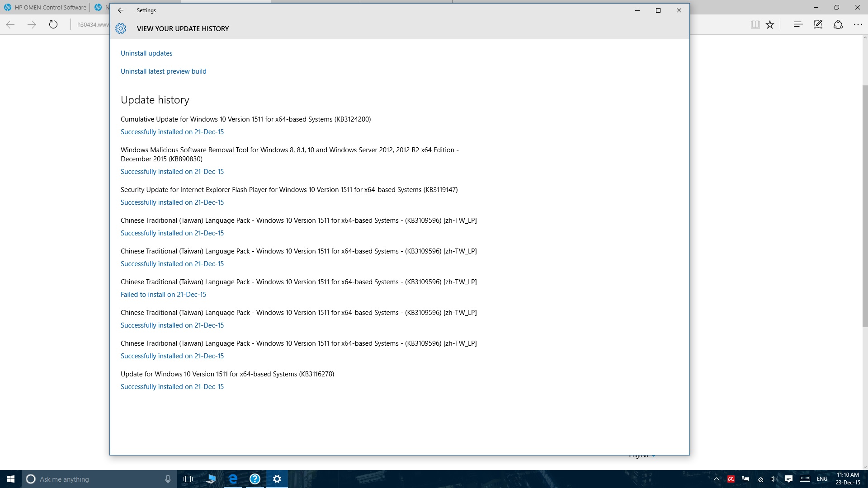Image resolution: width=868 pixels, height=488 pixels.
Task: Click the battery power tray icon
Action: [x=745, y=479]
